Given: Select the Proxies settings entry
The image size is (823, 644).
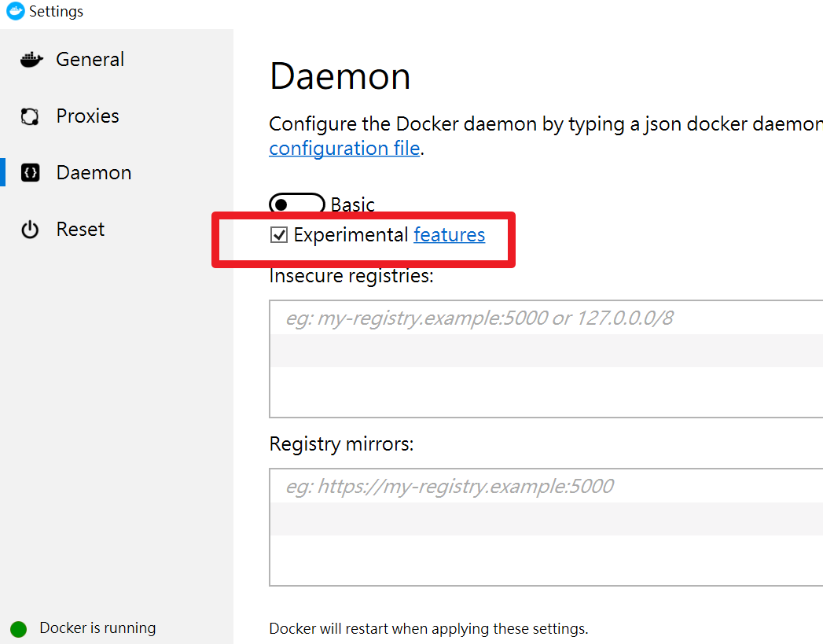Looking at the screenshot, I should [x=87, y=116].
